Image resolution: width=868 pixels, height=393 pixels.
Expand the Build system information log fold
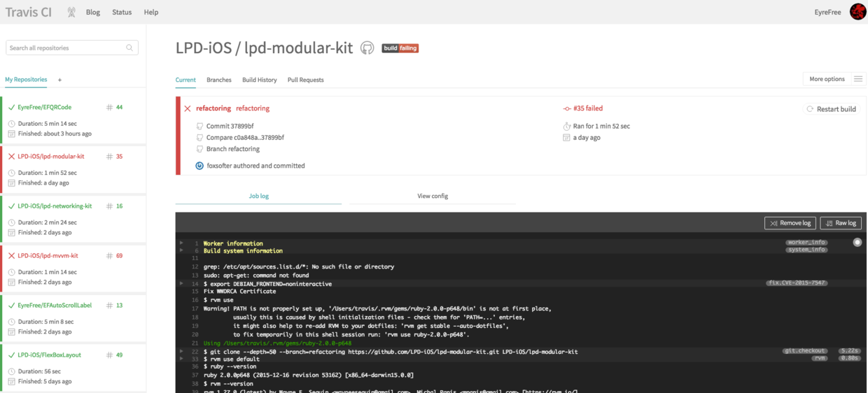[181, 250]
